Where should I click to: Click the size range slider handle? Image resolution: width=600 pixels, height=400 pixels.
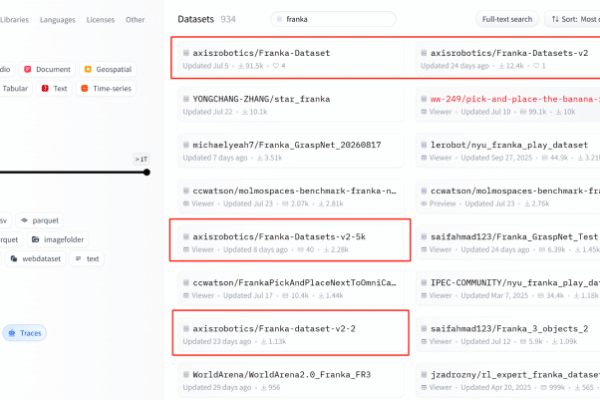[x=147, y=172]
